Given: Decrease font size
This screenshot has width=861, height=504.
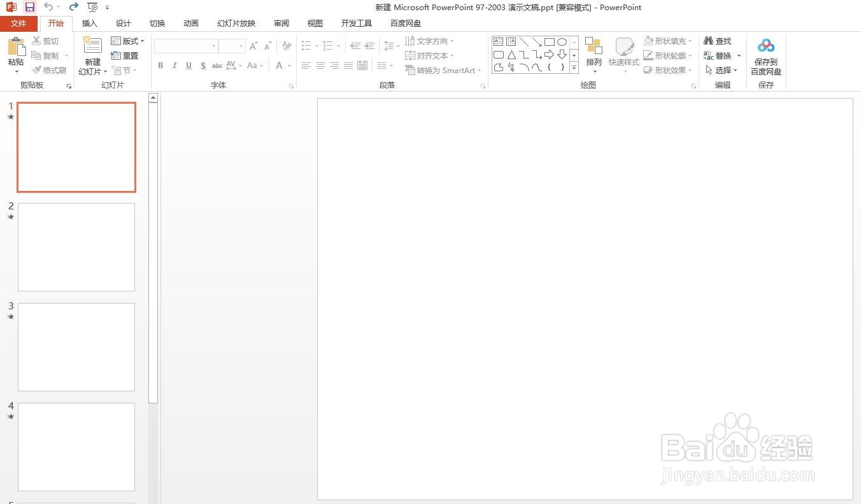Looking at the screenshot, I should (268, 46).
